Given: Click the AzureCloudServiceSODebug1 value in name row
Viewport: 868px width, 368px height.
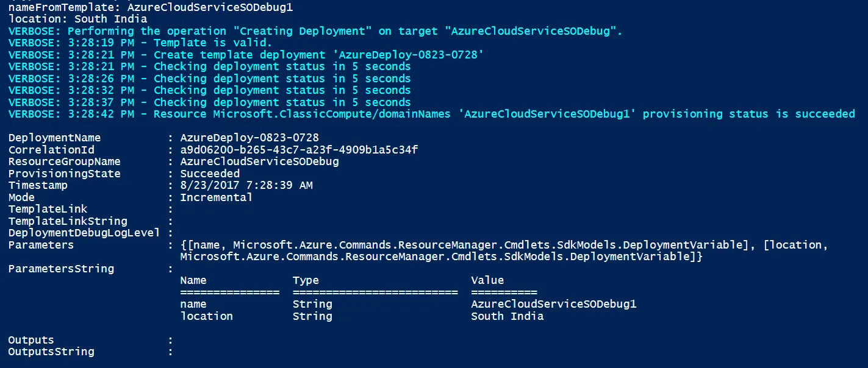Looking at the screenshot, I should pyautogui.click(x=553, y=304).
